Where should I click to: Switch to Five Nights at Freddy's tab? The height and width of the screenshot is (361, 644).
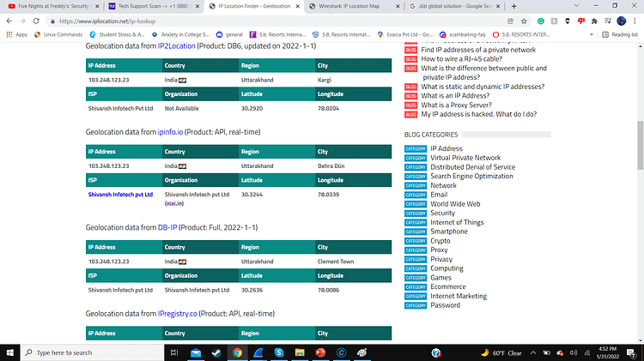coord(53,6)
